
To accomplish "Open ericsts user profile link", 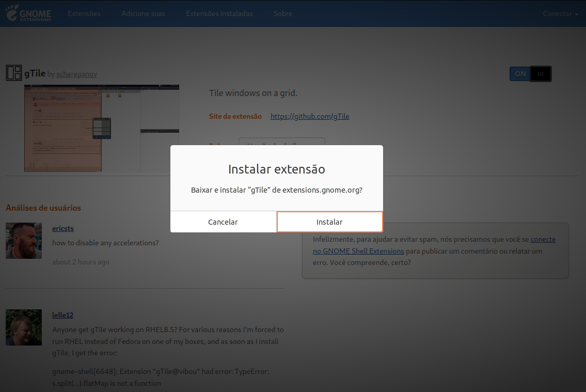I will [x=62, y=228].
